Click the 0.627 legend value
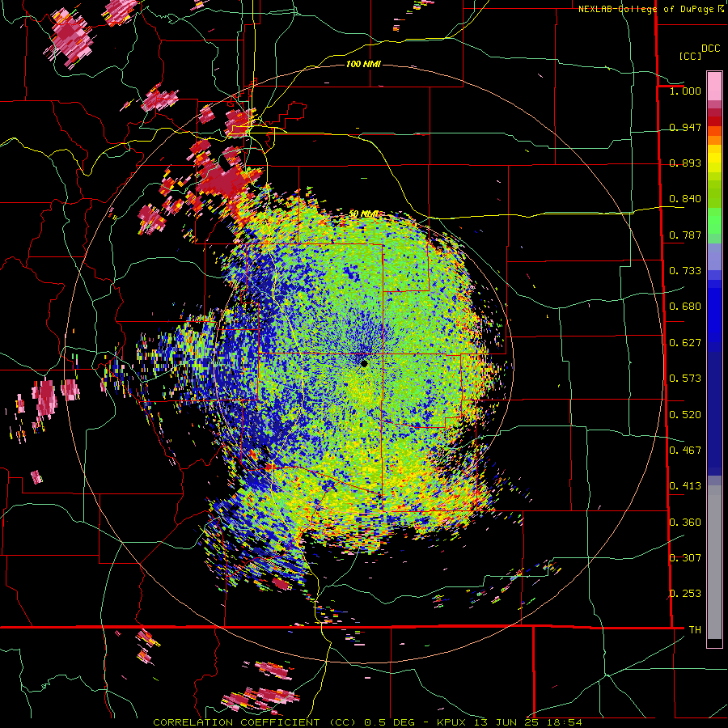The height and width of the screenshot is (728, 728). point(685,343)
